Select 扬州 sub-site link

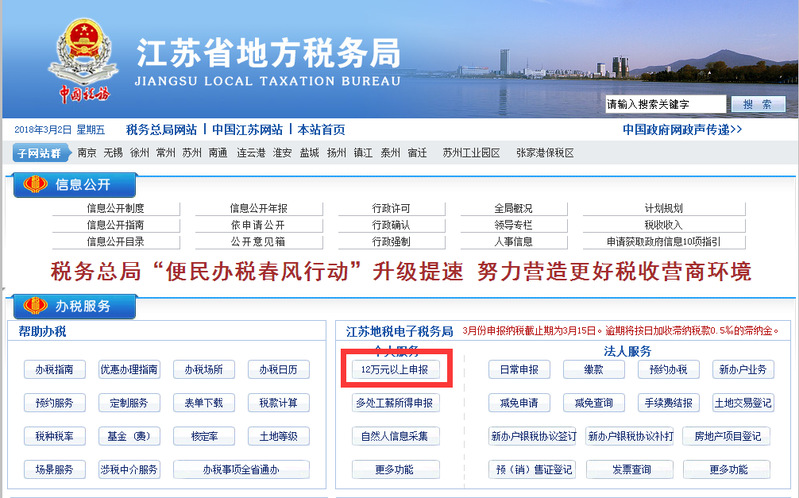click(x=336, y=153)
